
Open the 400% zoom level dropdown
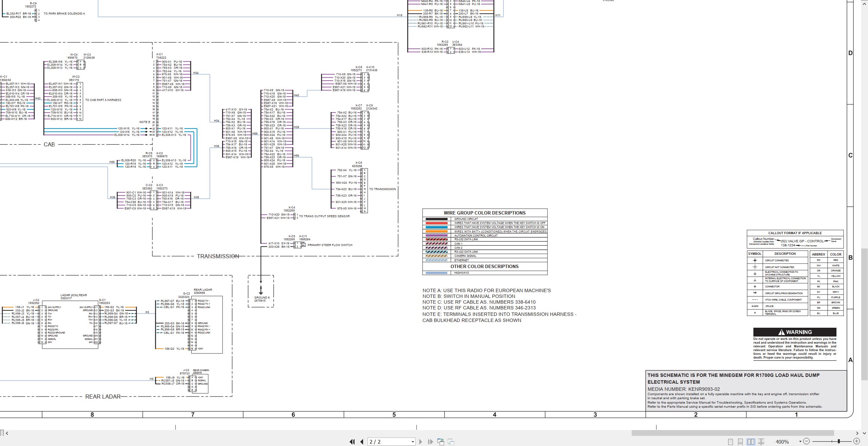[800, 442]
